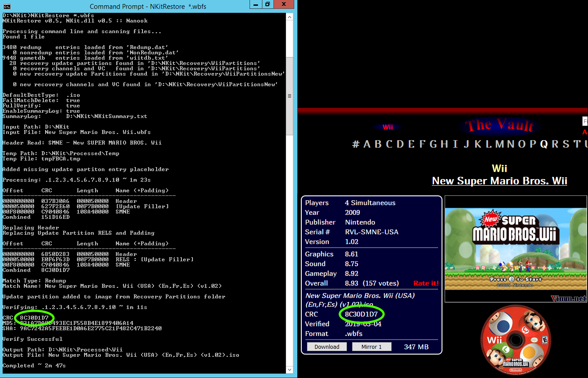Click the Graphics rating 8.61
The image size is (588, 378).
(352, 254)
